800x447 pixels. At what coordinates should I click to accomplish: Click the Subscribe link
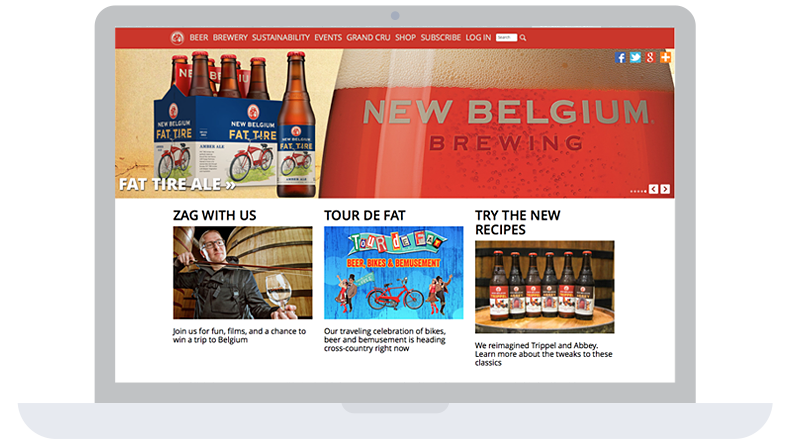click(441, 38)
